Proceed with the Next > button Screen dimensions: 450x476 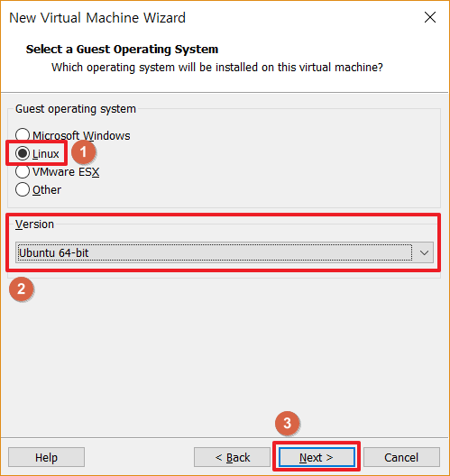coord(317,457)
